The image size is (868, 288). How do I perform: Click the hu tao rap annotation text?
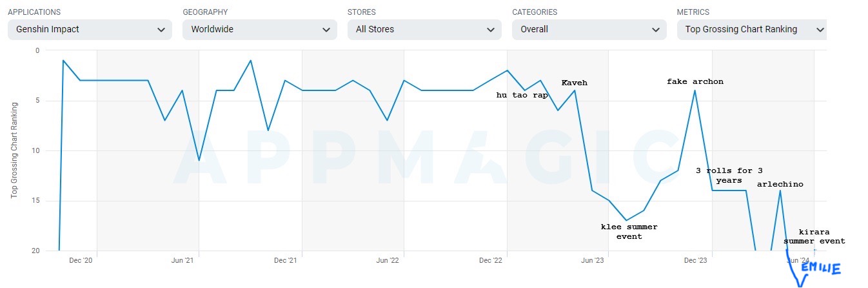pyautogui.click(x=522, y=95)
